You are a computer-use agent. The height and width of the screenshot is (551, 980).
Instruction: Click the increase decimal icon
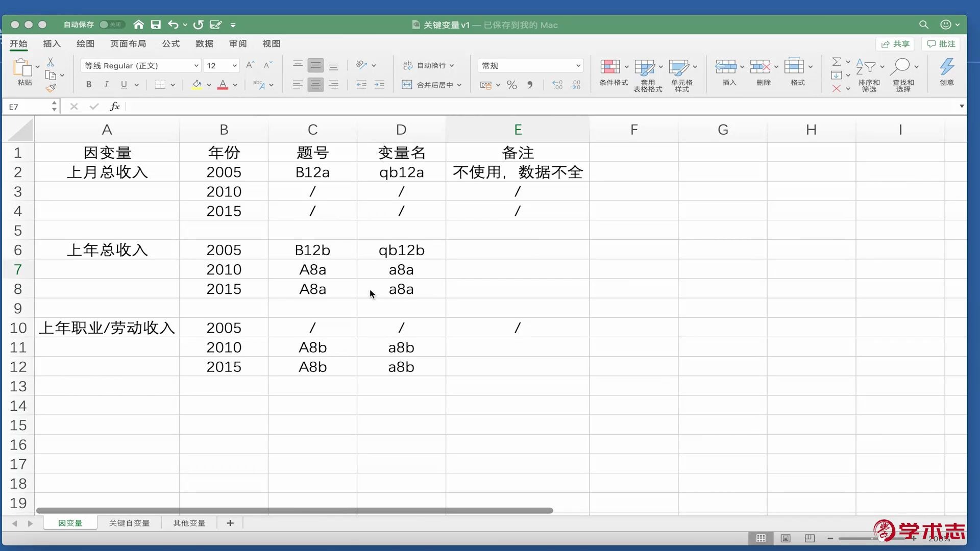(x=557, y=85)
